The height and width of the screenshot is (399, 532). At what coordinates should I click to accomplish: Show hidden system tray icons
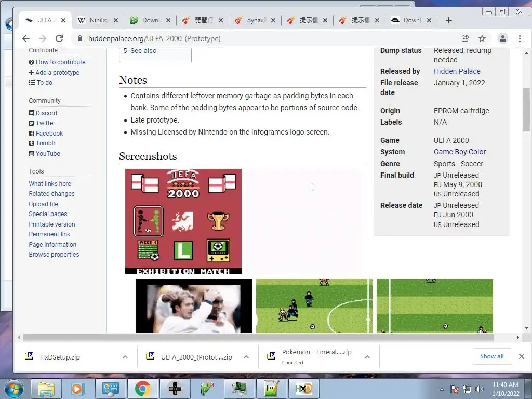(442, 389)
